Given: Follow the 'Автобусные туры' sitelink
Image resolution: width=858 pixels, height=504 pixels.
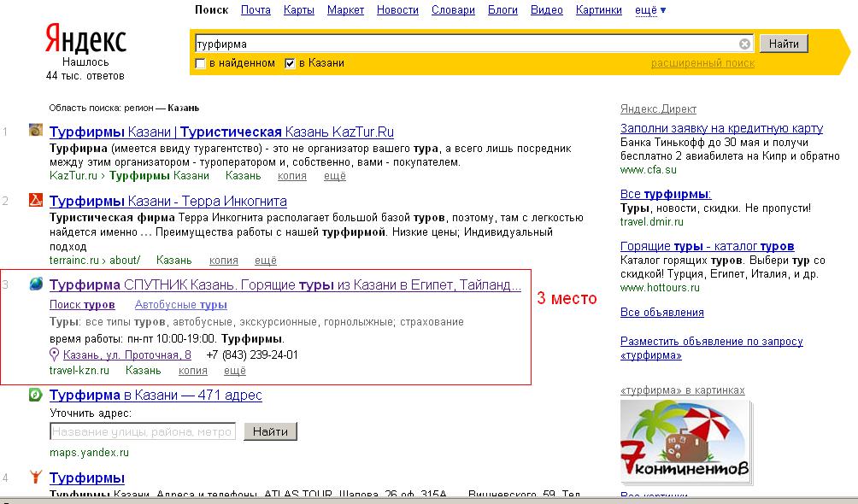Looking at the screenshot, I should (181, 304).
